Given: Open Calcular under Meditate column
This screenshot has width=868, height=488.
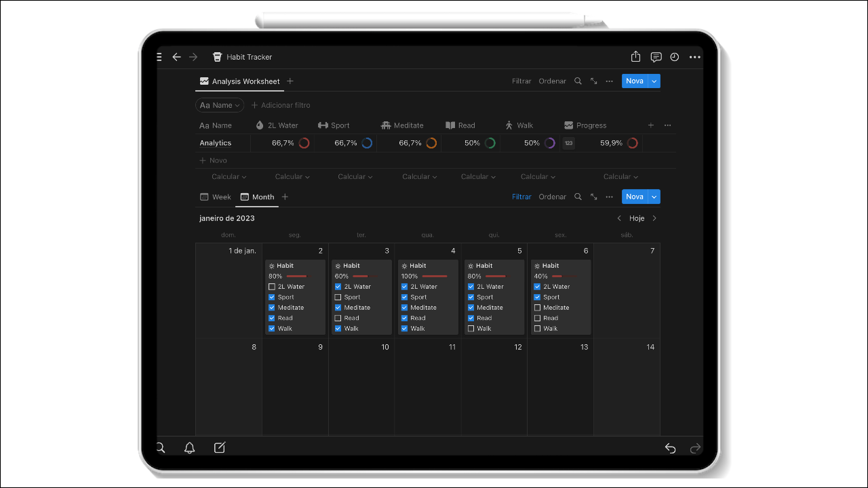Looking at the screenshot, I should (x=420, y=176).
